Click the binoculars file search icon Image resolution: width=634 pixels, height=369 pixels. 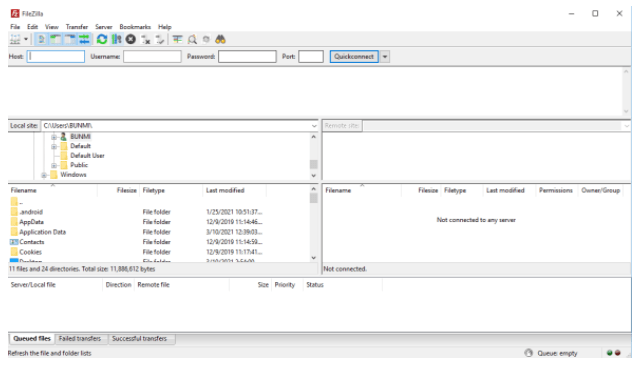(220, 39)
